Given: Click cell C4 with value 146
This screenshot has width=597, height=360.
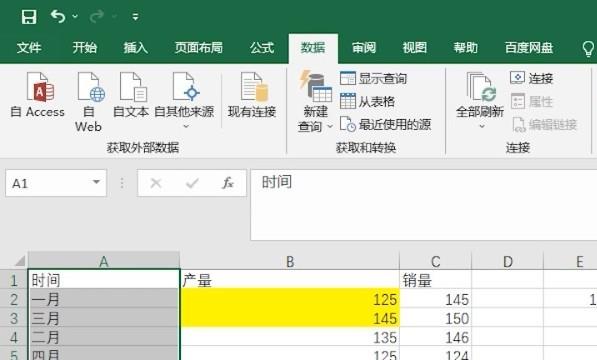Looking at the screenshot, I should [436, 337].
